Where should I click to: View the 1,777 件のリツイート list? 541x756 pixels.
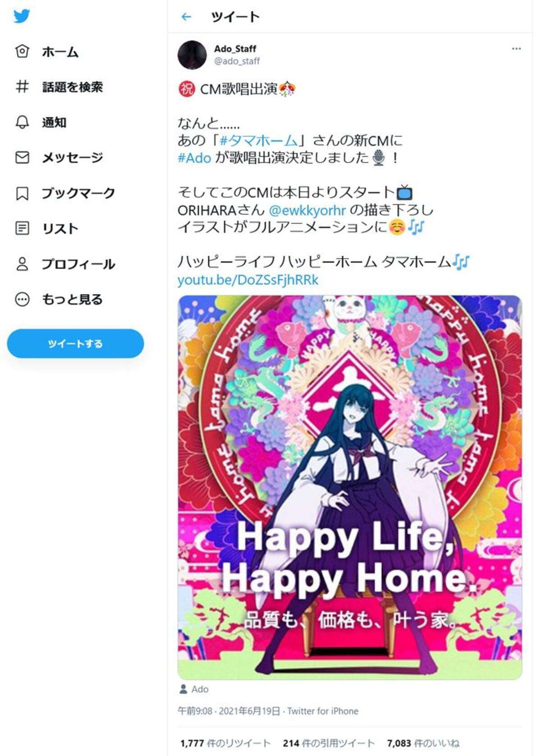click(x=225, y=743)
